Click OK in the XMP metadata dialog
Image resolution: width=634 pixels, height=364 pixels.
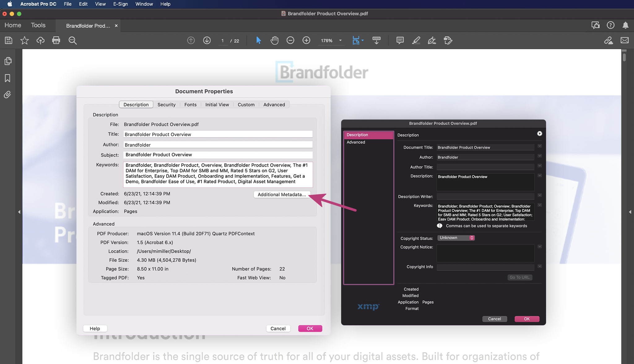[x=527, y=319]
